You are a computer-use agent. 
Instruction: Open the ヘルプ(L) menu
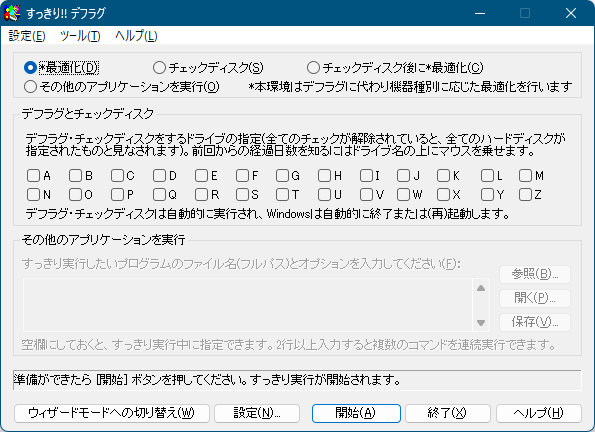(x=136, y=36)
